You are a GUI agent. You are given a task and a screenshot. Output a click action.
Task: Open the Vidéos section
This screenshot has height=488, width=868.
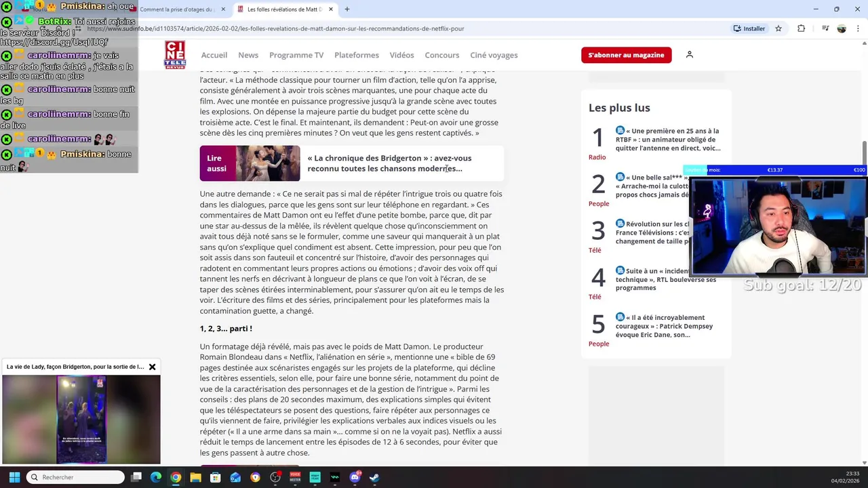(x=401, y=55)
